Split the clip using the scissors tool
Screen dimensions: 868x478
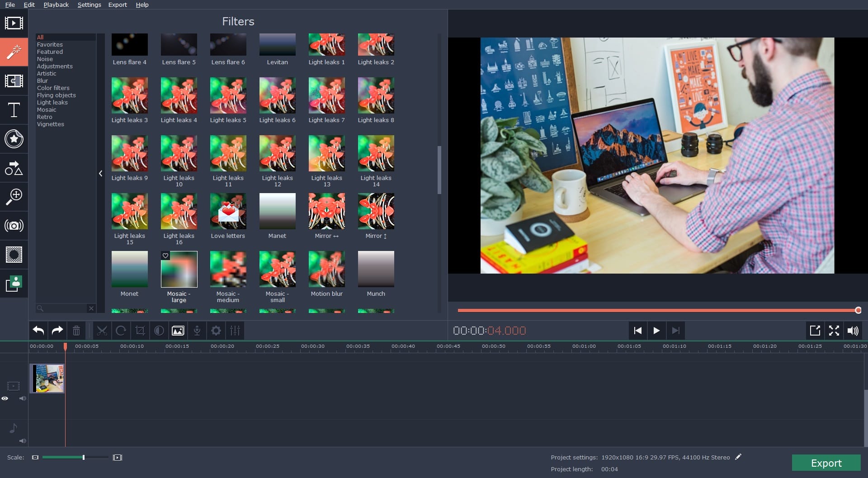[102, 331]
